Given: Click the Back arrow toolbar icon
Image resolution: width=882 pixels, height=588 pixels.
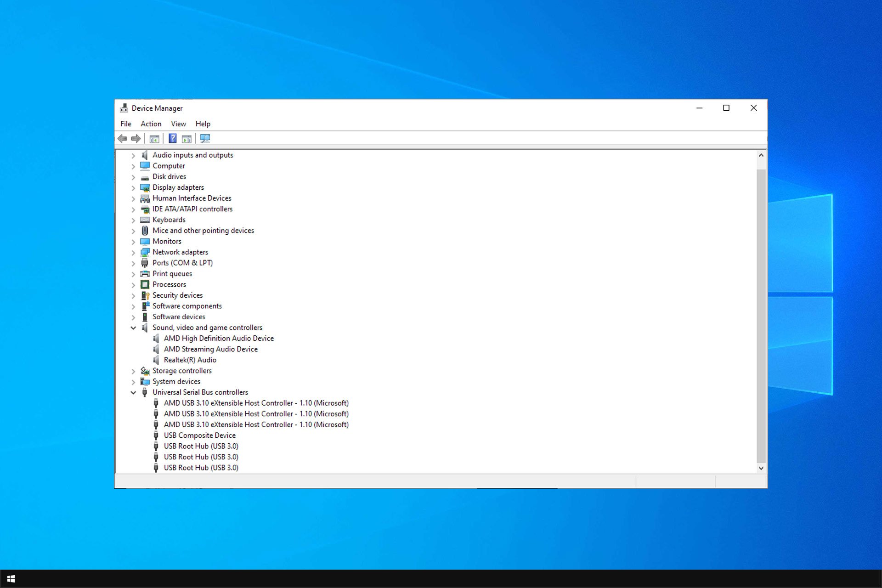Looking at the screenshot, I should [122, 138].
